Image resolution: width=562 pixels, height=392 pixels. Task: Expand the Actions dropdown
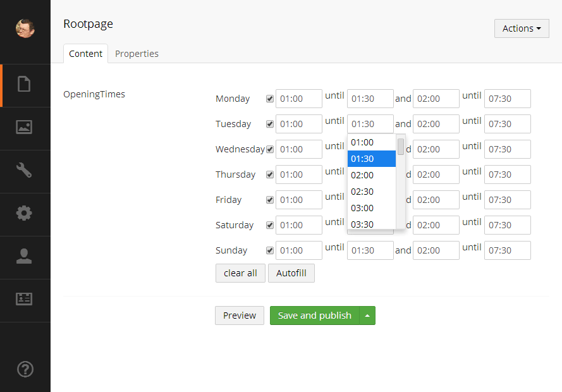pyautogui.click(x=521, y=28)
